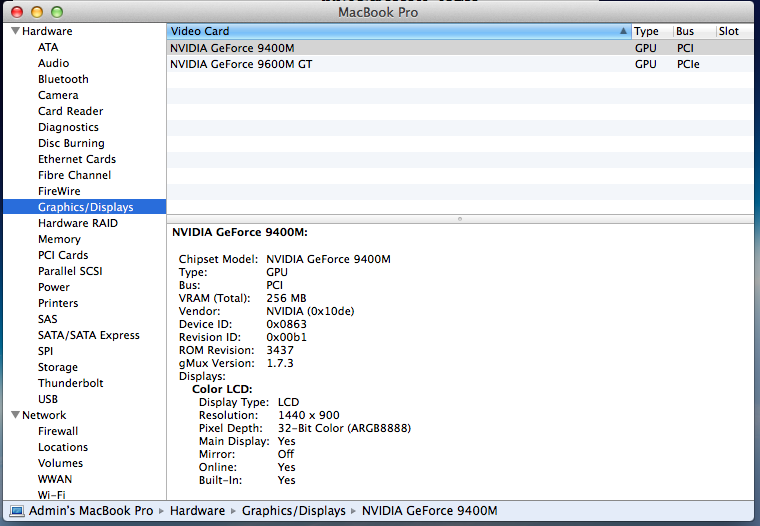The height and width of the screenshot is (526, 760).
Task: Click the ROM Revision value 3437
Action: coord(280,350)
